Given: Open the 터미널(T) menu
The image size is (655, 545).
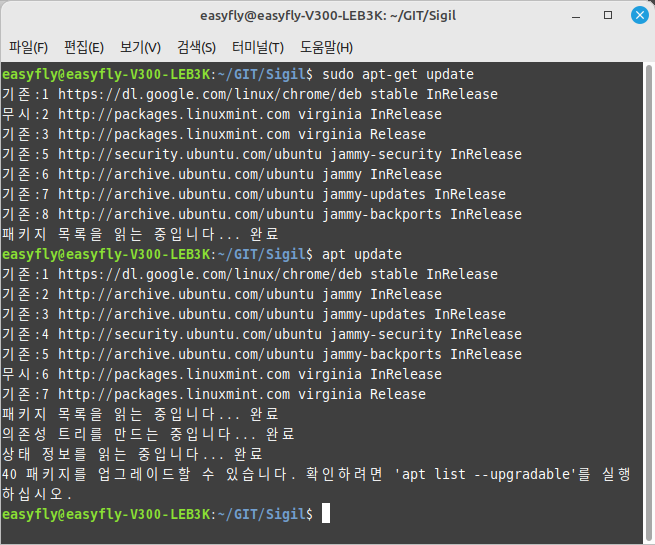Looking at the screenshot, I should point(258,47).
